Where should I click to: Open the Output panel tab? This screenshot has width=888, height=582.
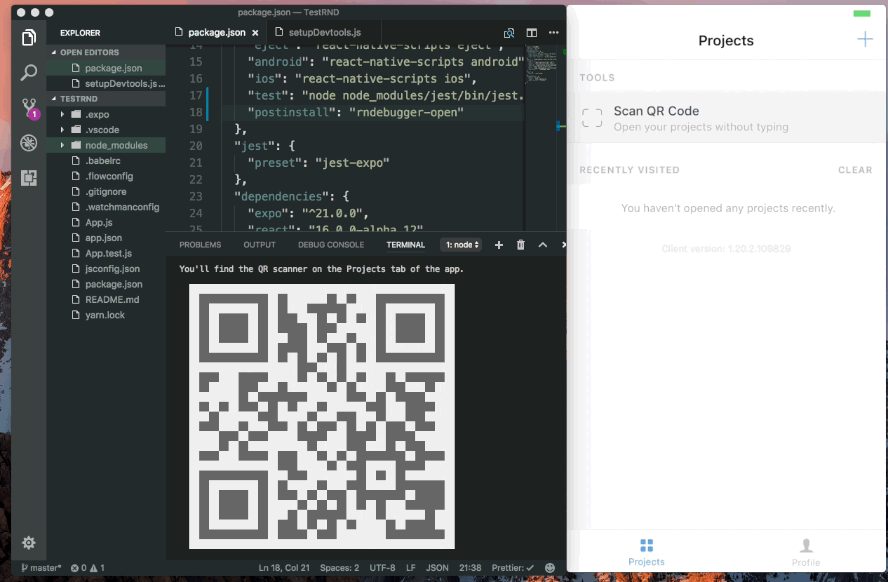coord(259,245)
